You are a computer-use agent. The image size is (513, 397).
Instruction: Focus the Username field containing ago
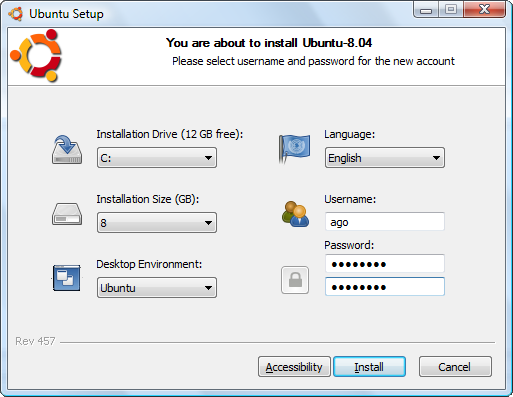point(385,222)
